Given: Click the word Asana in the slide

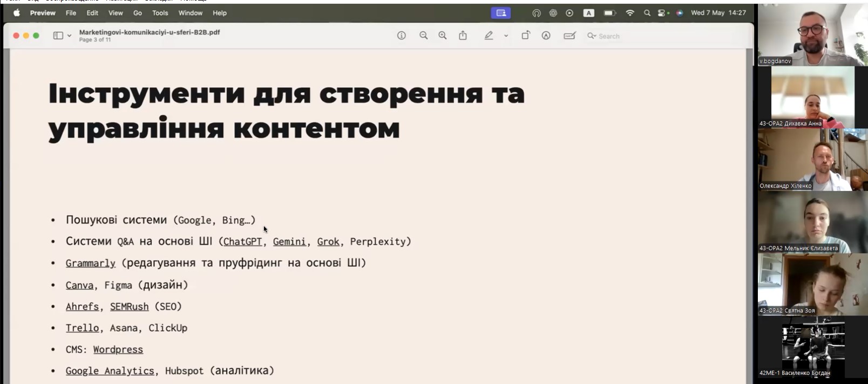Looking at the screenshot, I should coord(124,328).
